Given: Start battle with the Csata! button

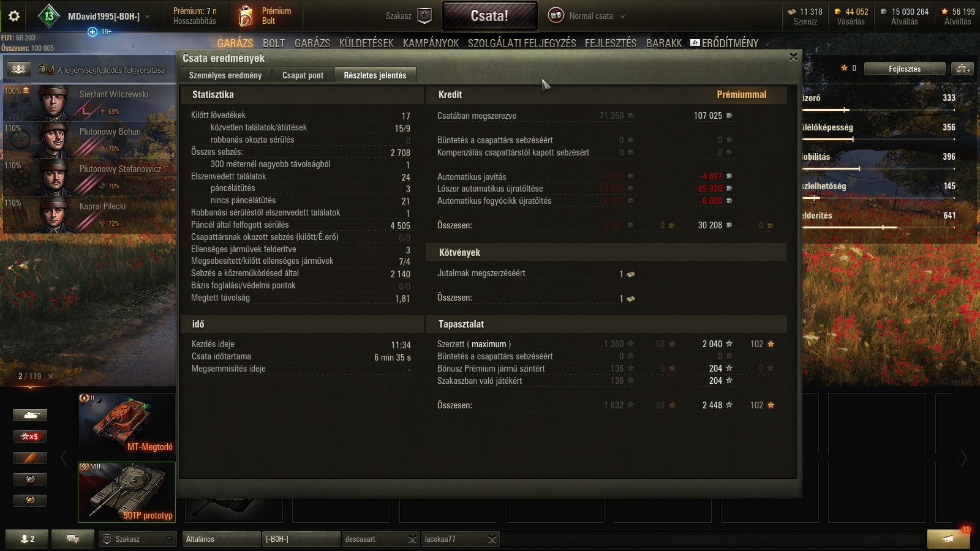Looking at the screenshot, I should (x=489, y=16).
